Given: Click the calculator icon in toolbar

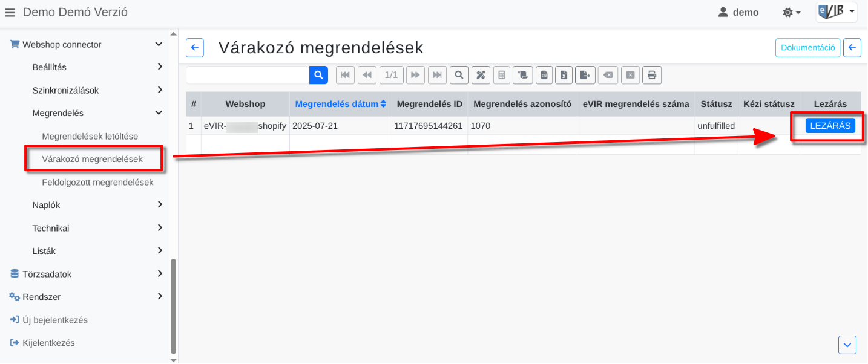Looking at the screenshot, I should (501, 75).
